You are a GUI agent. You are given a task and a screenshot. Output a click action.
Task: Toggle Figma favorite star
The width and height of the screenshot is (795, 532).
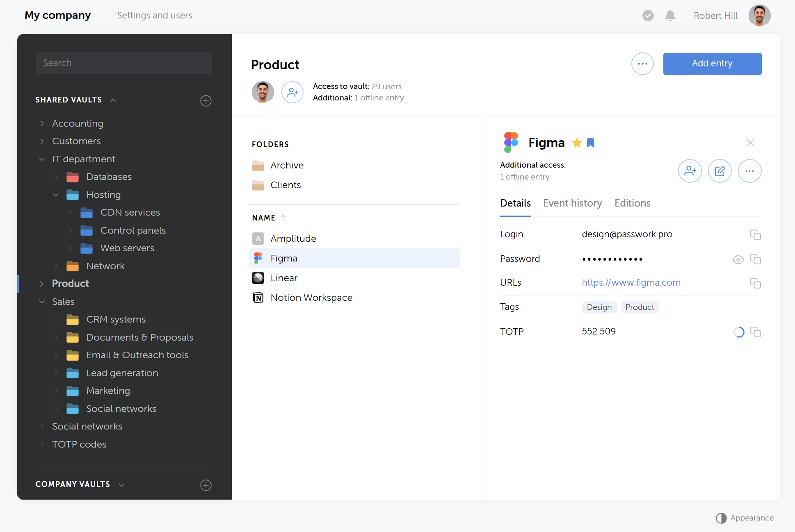point(577,143)
